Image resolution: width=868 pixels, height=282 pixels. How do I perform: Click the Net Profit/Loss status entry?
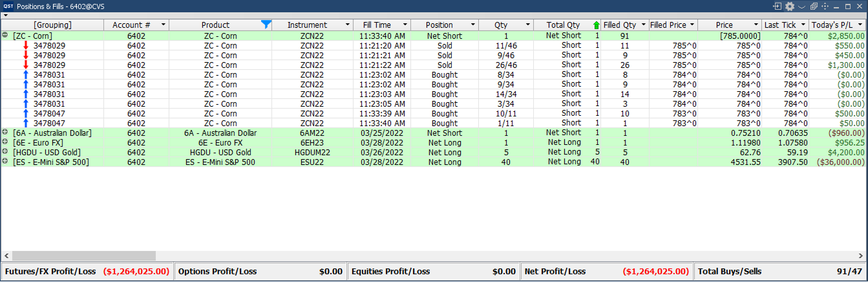tap(607, 272)
